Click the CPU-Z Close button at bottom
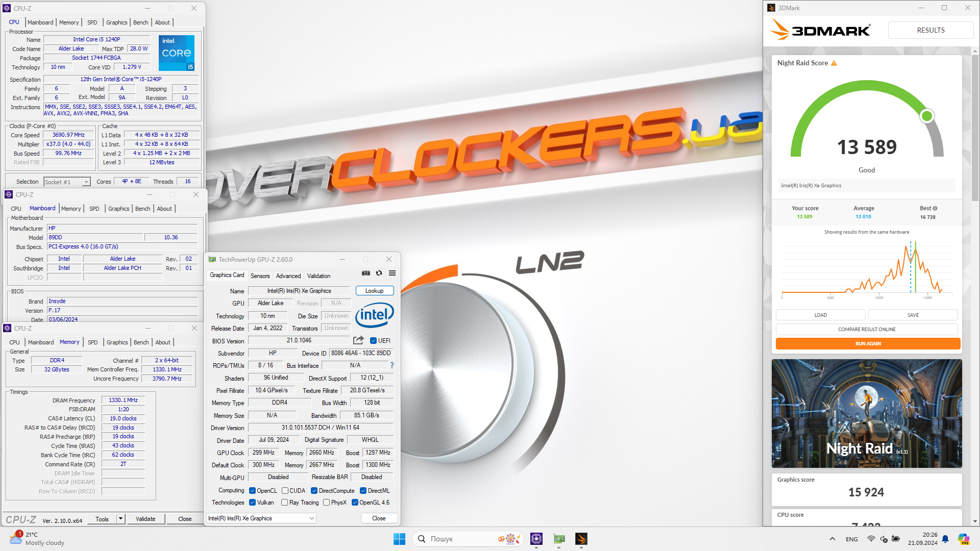The width and height of the screenshot is (980, 551). [185, 519]
